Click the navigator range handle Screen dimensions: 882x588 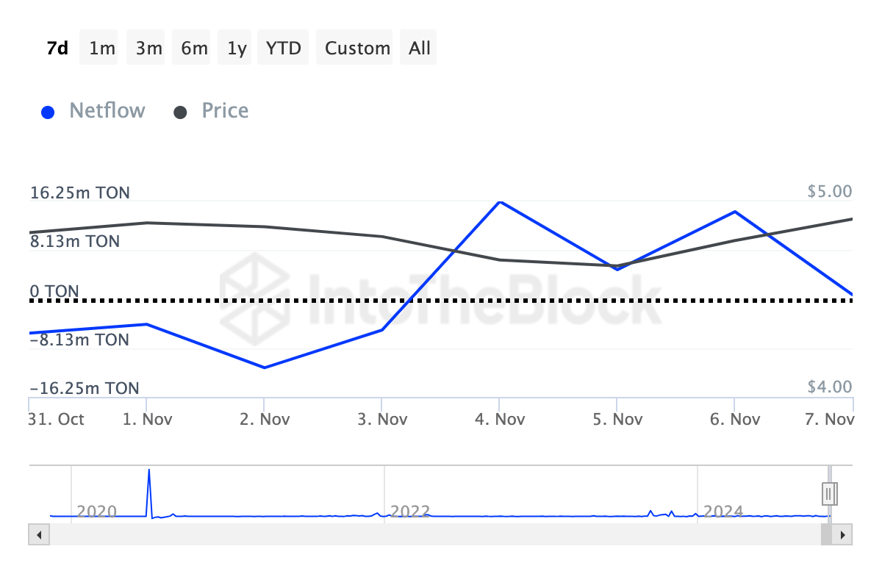click(828, 493)
